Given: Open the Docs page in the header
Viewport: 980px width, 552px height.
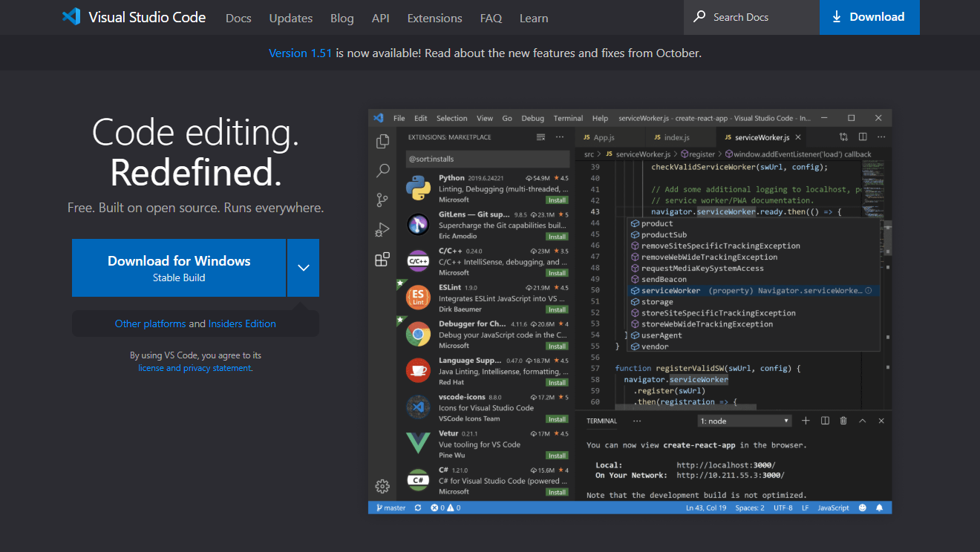Looking at the screenshot, I should coord(238,19).
